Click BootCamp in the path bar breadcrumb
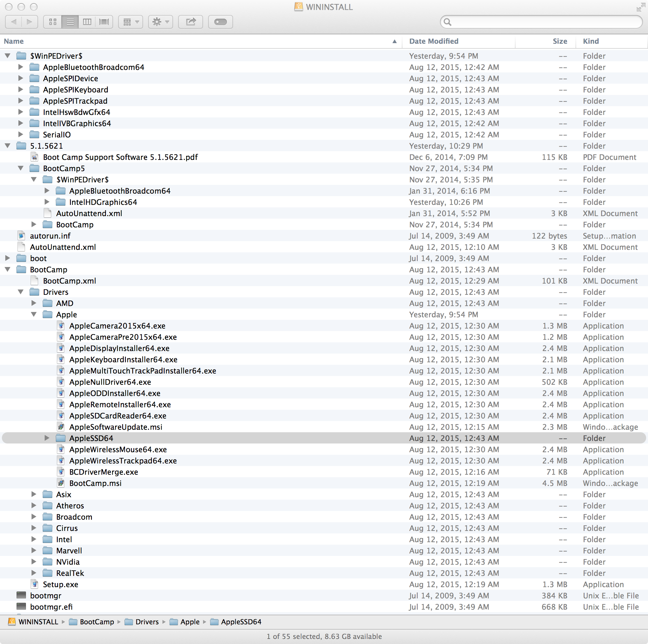The width and height of the screenshot is (648, 644). click(x=97, y=622)
